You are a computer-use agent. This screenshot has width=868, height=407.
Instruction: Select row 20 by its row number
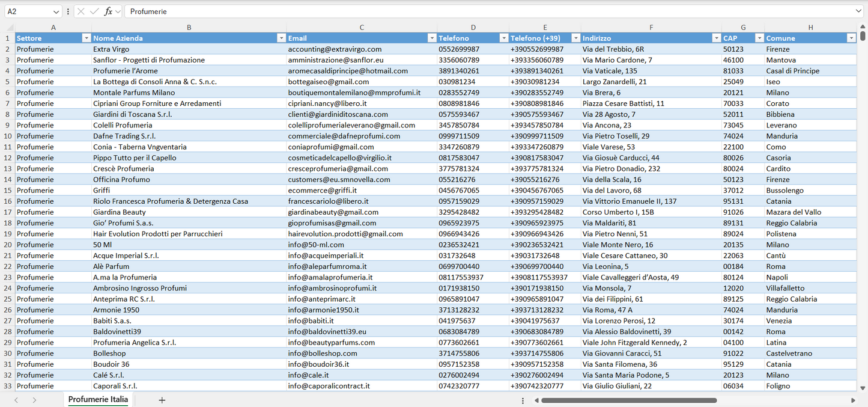[7, 245]
